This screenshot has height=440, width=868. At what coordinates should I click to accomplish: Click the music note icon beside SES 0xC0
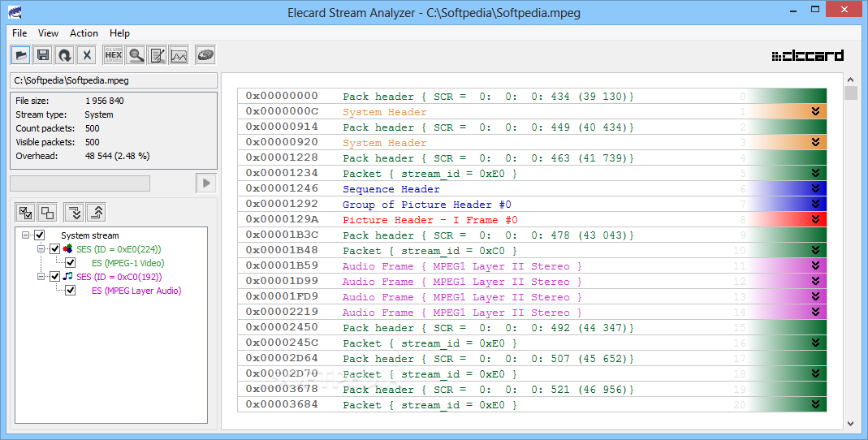pos(68,276)
